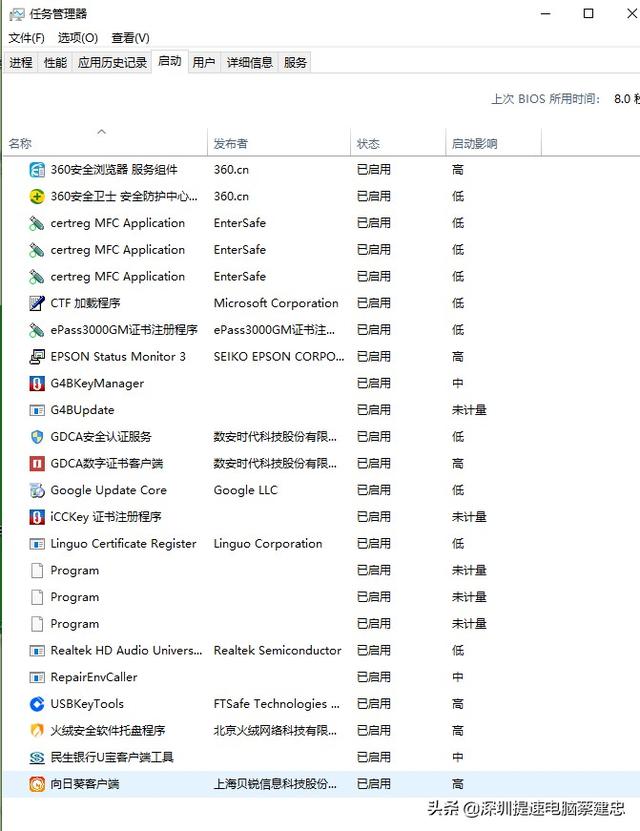
Task: Select the 360安全浏览器 服务组件 row
Action: point(321,170)
